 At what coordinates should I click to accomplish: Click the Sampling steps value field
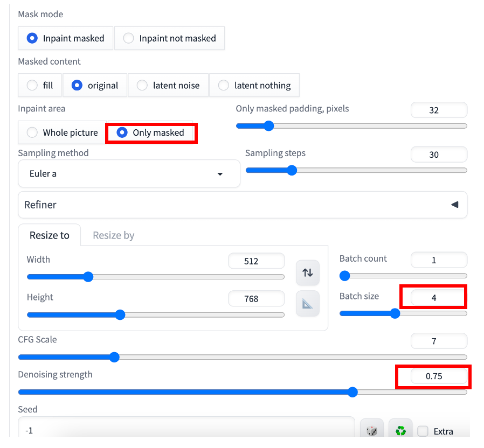click(439, 155)
